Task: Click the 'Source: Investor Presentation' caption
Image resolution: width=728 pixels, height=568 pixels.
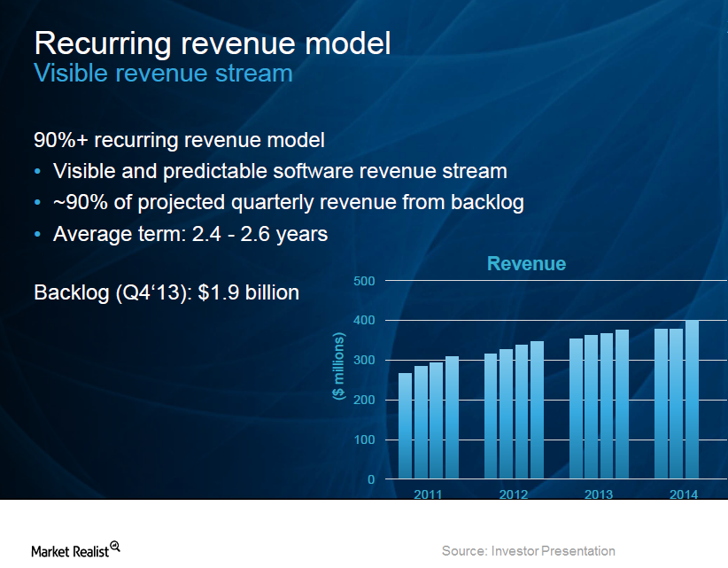Action: (529, 551)
